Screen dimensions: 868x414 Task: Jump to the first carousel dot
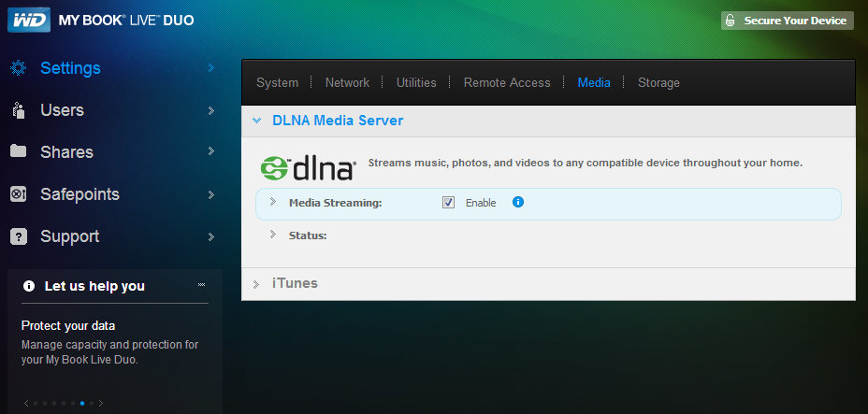coord(36,404)
